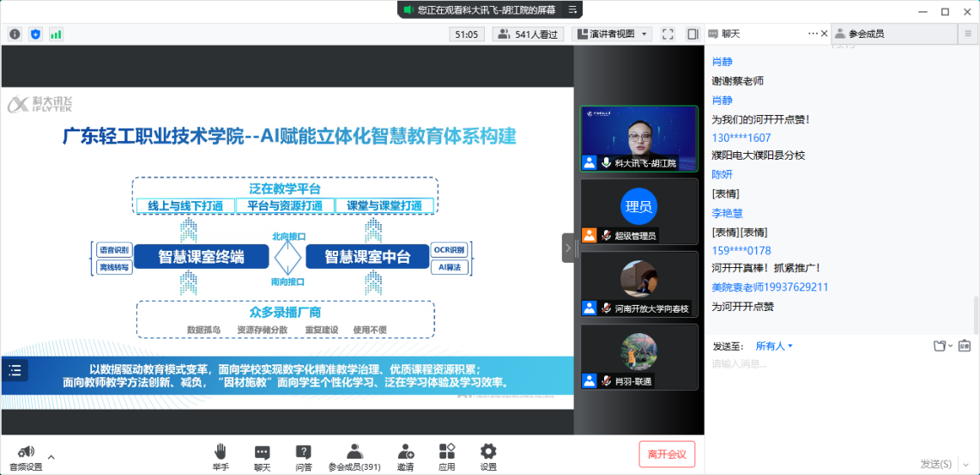
Task: Open the 问答 Q&A panel
Action: [x=304, y=458]
